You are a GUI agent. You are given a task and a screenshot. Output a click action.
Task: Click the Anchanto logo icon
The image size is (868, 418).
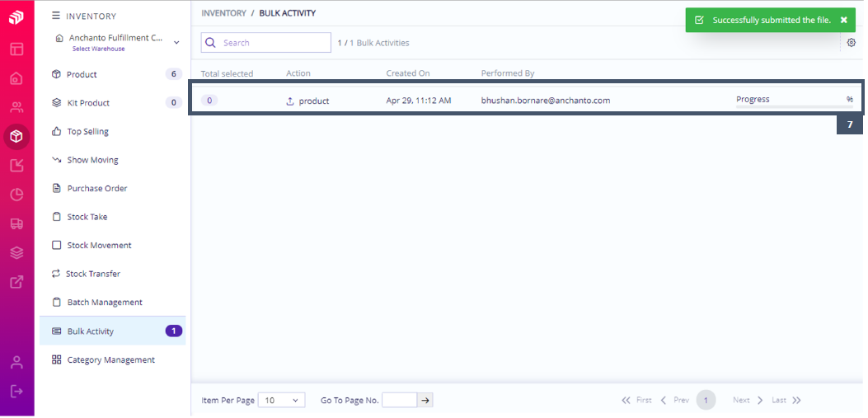click(16, 17)
